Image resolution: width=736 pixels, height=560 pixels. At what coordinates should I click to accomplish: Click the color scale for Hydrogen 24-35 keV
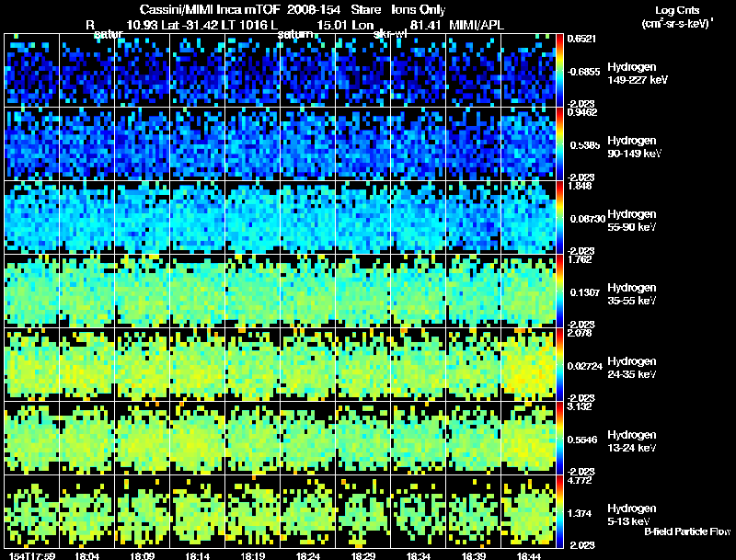[x=559, y=364]
